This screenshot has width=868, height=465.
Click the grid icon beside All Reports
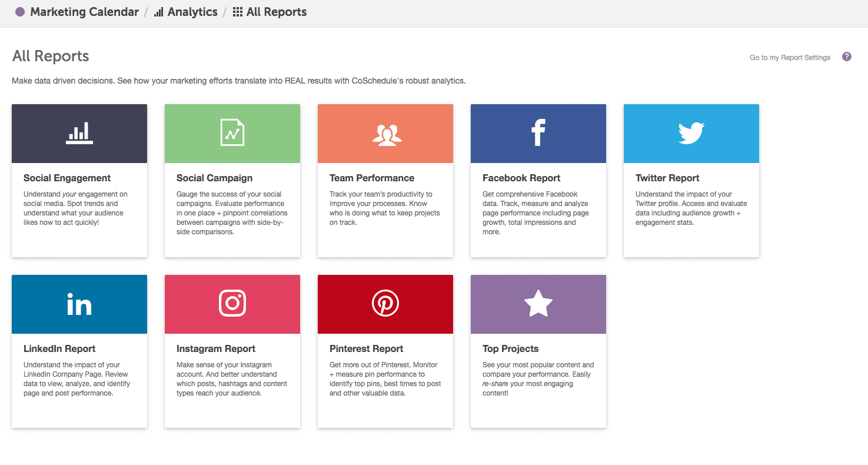point(238,12)
